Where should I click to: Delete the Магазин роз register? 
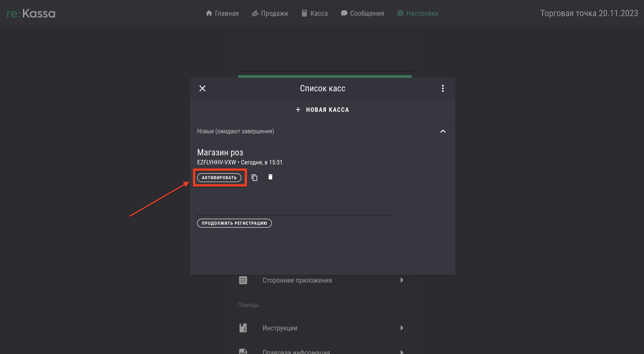tap(270, 177)
